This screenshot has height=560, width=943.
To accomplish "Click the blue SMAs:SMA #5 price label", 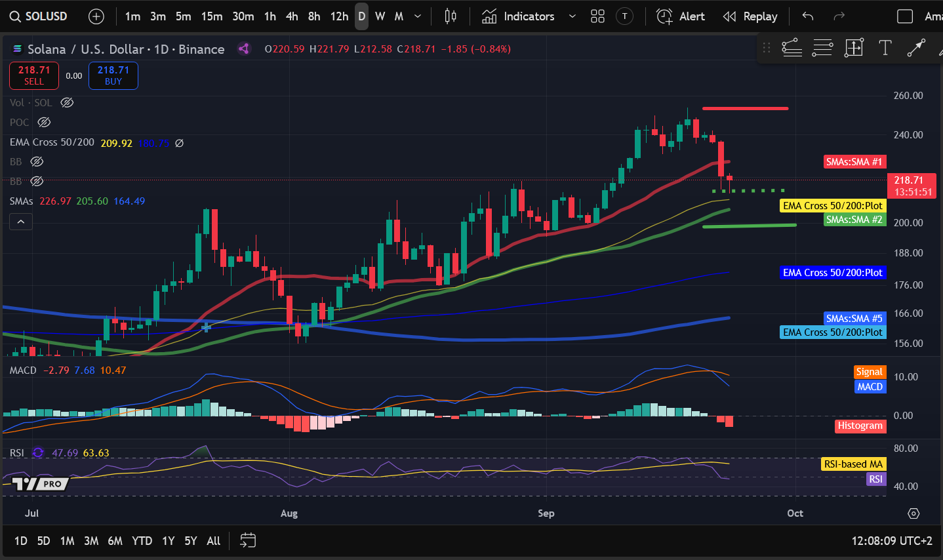I will click(854, 319).
